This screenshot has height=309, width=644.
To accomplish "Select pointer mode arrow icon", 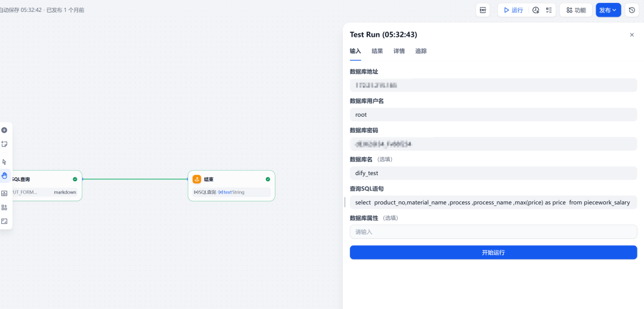I will tap(4, 162).
